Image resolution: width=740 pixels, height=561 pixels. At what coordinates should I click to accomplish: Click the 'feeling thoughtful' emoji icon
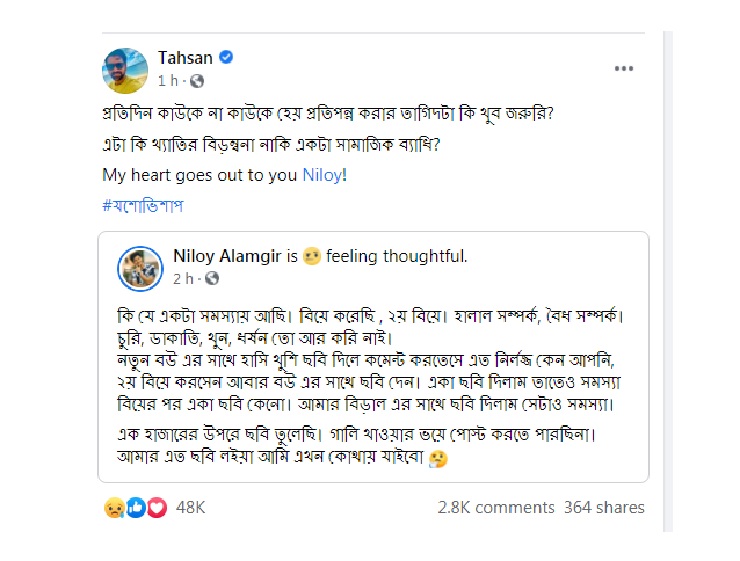click(311, 258)
